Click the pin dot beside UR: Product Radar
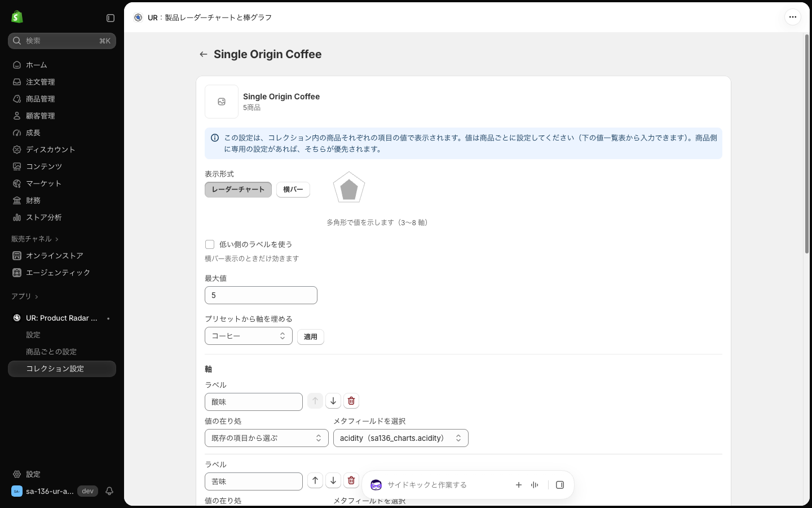Image resolution: width=812 pixels, height=508 pixels. pos(108,318)
